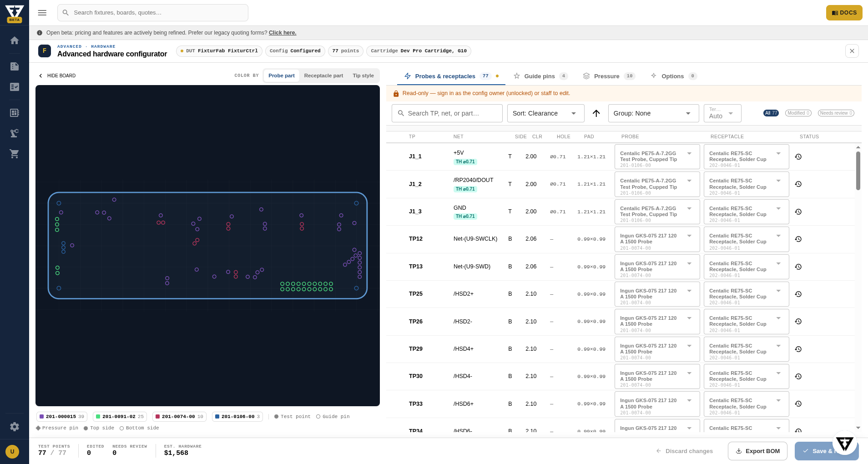Open the news-layout icon in sidebar
Viewport: 868px width, 464px height.
[15, 113]
